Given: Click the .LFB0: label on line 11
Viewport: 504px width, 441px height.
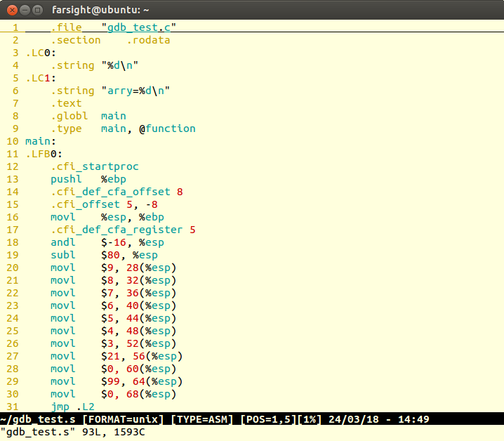Looking at the screenshot, I should 44,154.
